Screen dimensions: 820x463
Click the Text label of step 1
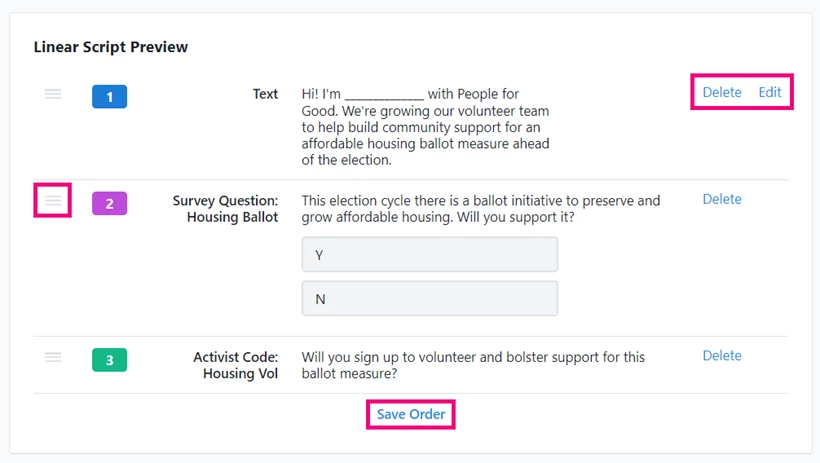[265, 94]
